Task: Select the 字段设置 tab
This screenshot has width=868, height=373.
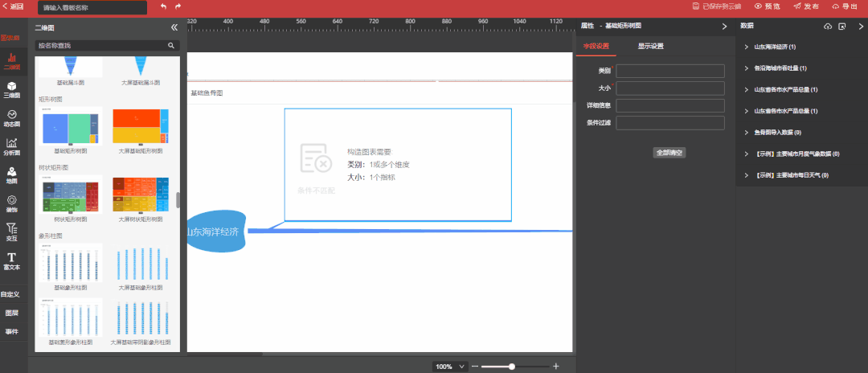Action: tap(596, 46)
